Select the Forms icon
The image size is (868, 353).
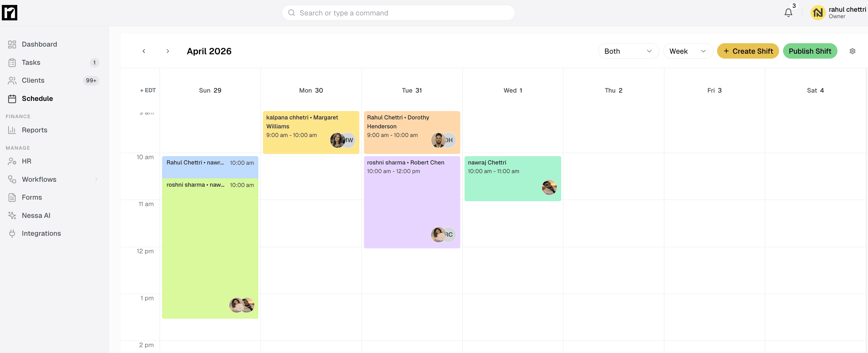[12, 197]
